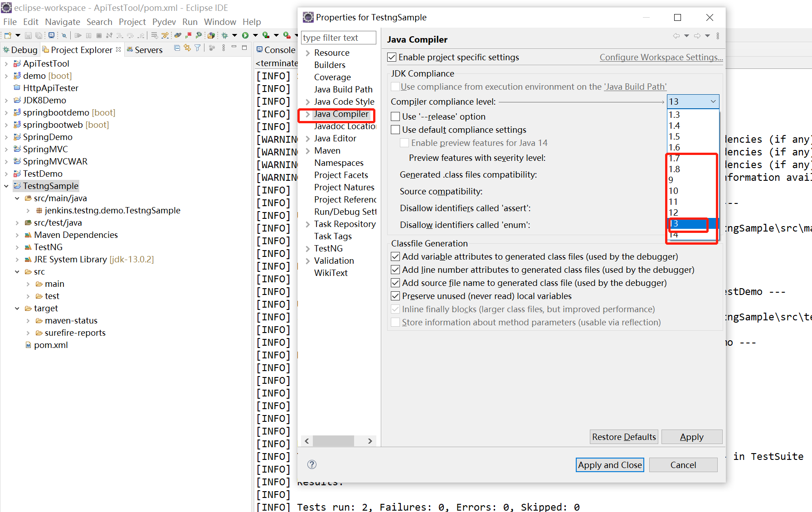Collapse all in Project Explorer toolbar
Screen dimensions: 812x512
pos(177,48)
